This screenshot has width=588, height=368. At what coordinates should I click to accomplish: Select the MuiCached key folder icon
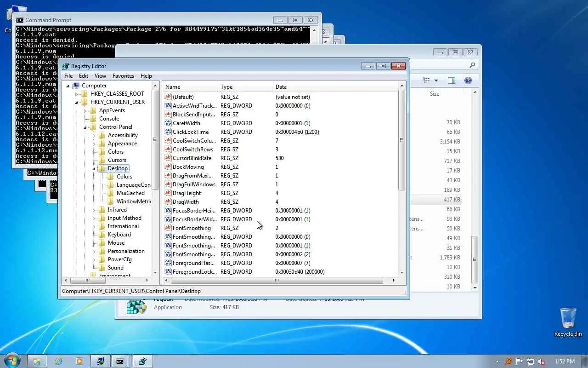(x=111, y=193)
